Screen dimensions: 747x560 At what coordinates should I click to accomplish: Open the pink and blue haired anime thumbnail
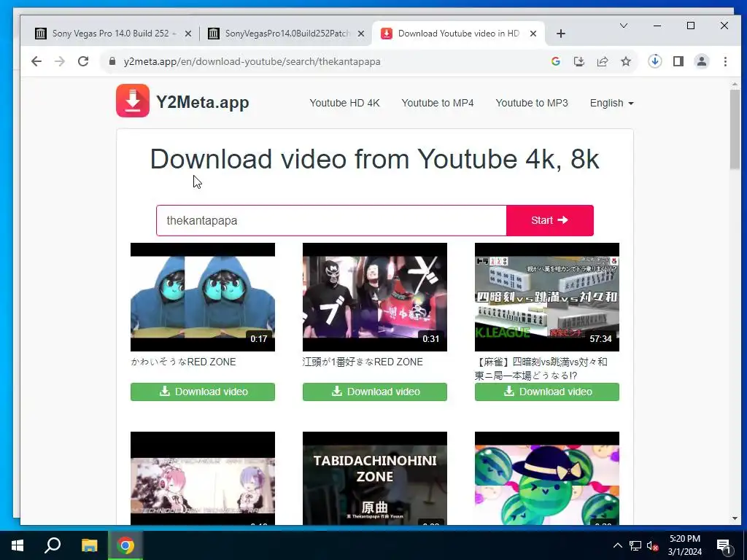click(x=203, y=478)
